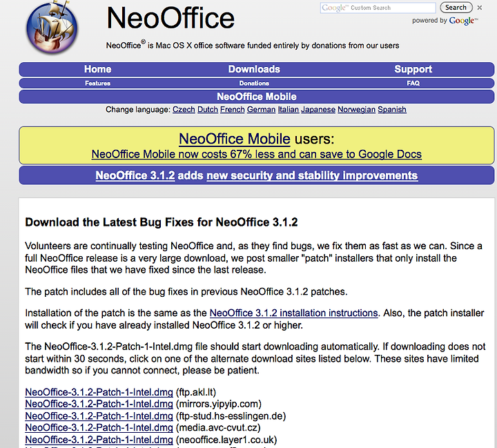Click the NeoOffice page title heading

point(170,18)
